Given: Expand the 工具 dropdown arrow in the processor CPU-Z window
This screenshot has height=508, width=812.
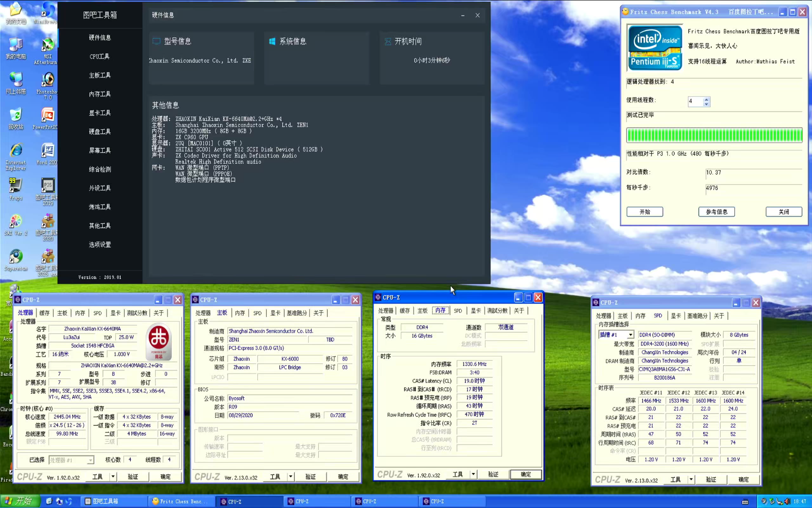Looking at the screenshot, I should (x=113, y=476).
